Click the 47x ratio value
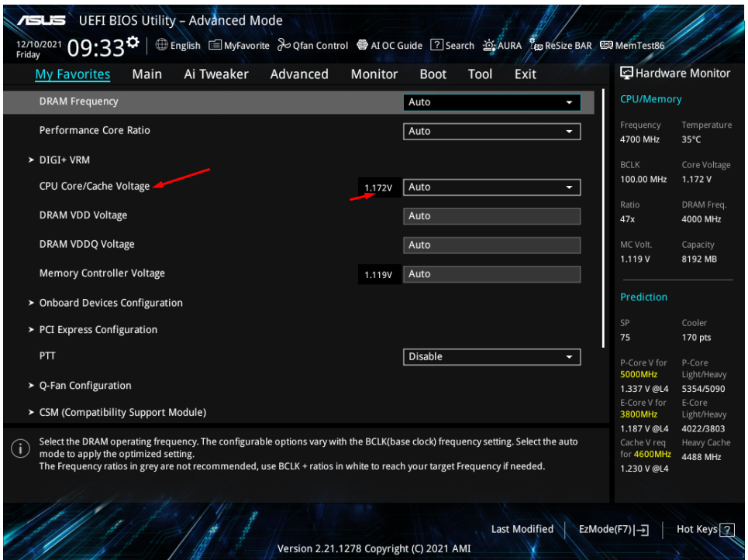Image resolution: width=748 pixels, height=560 pixels. tap(627, 219)
